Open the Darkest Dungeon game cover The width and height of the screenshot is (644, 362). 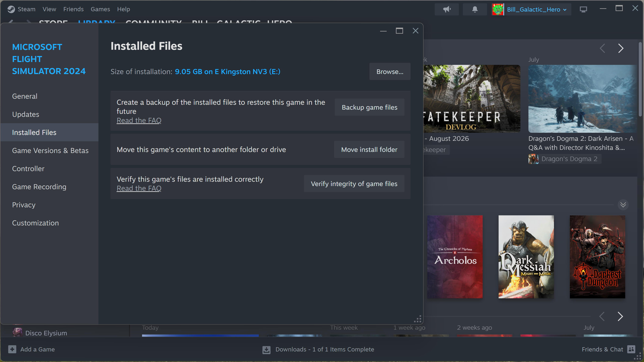pos(598,257)
